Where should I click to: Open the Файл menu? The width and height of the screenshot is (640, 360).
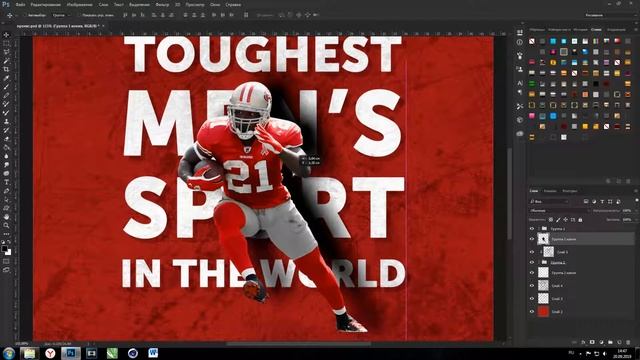[20, 4]
